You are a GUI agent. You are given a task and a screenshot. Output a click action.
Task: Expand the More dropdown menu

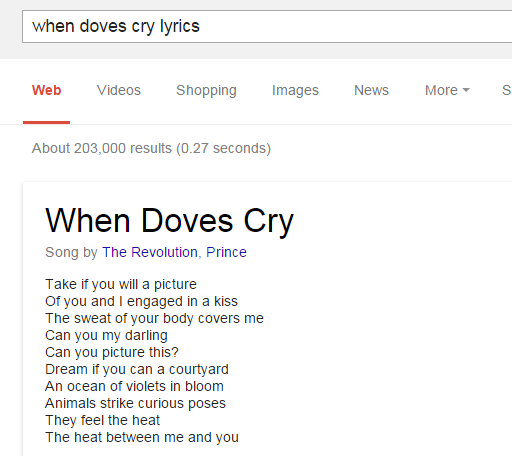(447, 90)
